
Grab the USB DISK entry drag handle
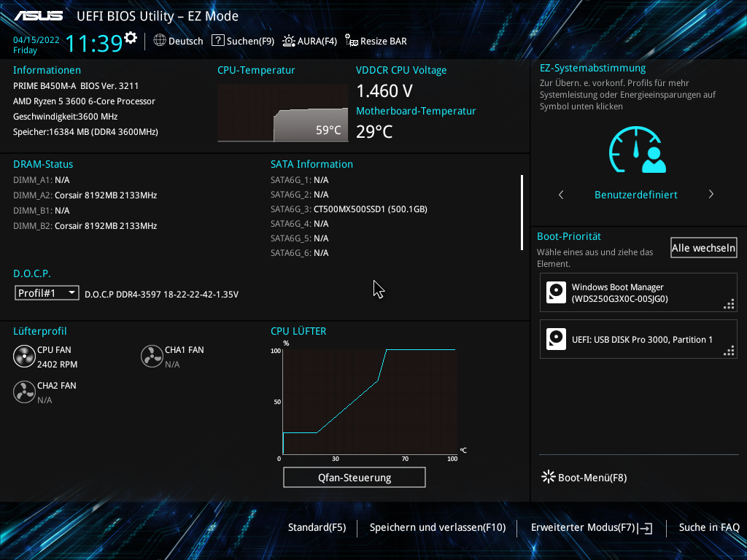pyautogui.click(x=729, y=351)
